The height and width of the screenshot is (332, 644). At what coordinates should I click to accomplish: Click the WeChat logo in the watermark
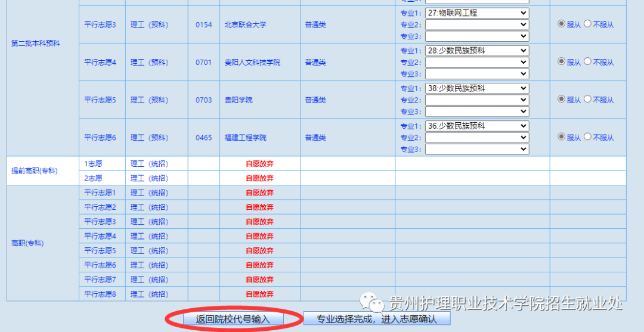pos(376,305)
